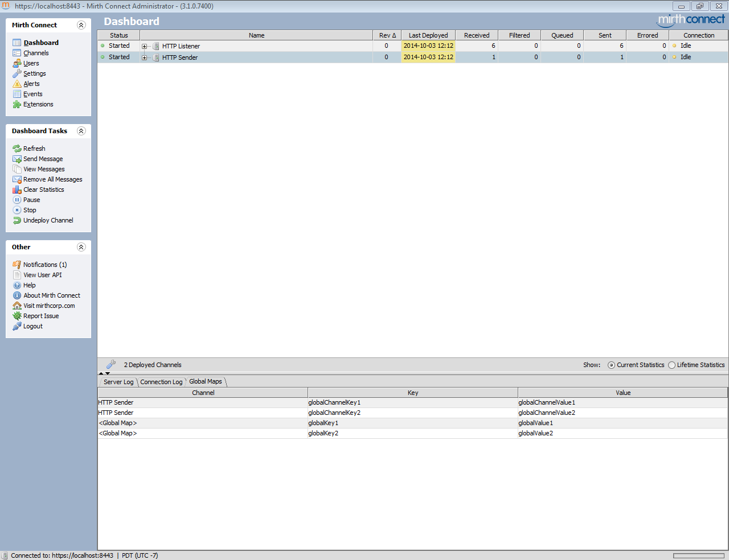Viewport: 729px width, 560px height.
Task: Click the Queued column header
Action: pos(562,35)
